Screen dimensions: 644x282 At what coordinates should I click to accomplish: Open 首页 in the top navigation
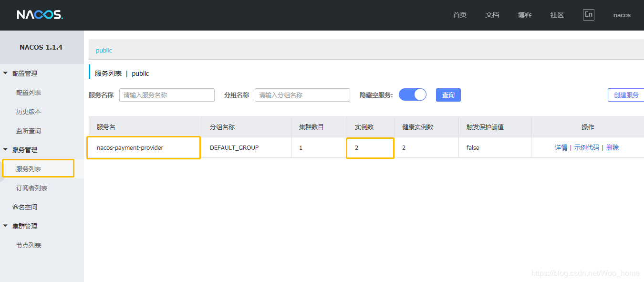click(x=460, y=15)
